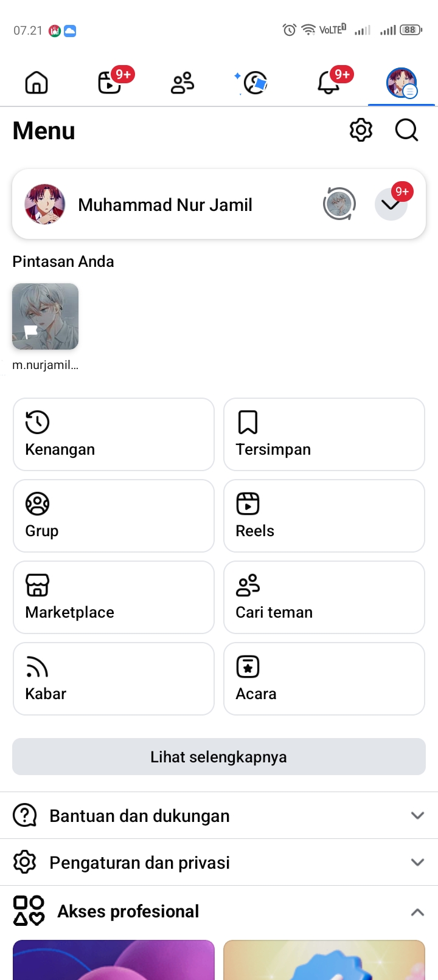
Task: Open the Meta AI messenger icon
Action: pos(255,83)
